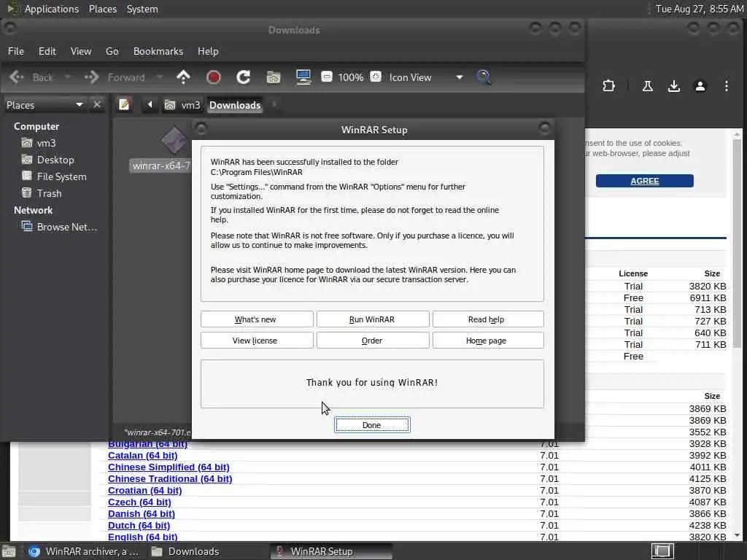Open browser extensions puzzle icon
The width and height of the screenshot is (747, 560).
[x=608, y=86]
